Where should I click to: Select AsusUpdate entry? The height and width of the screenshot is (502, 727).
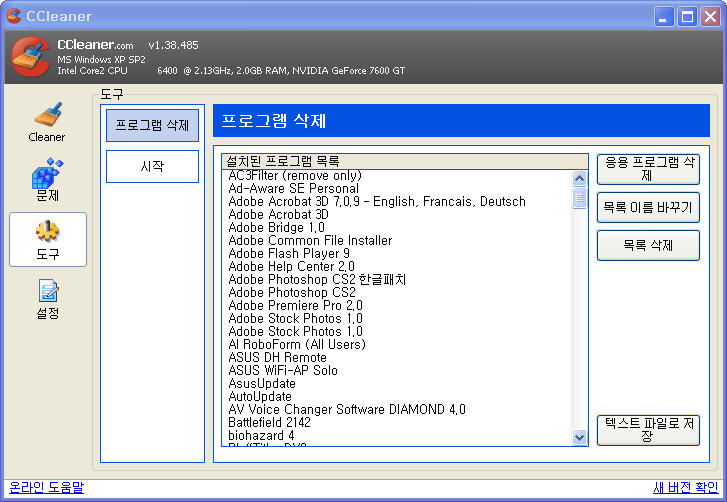(262, 383)
